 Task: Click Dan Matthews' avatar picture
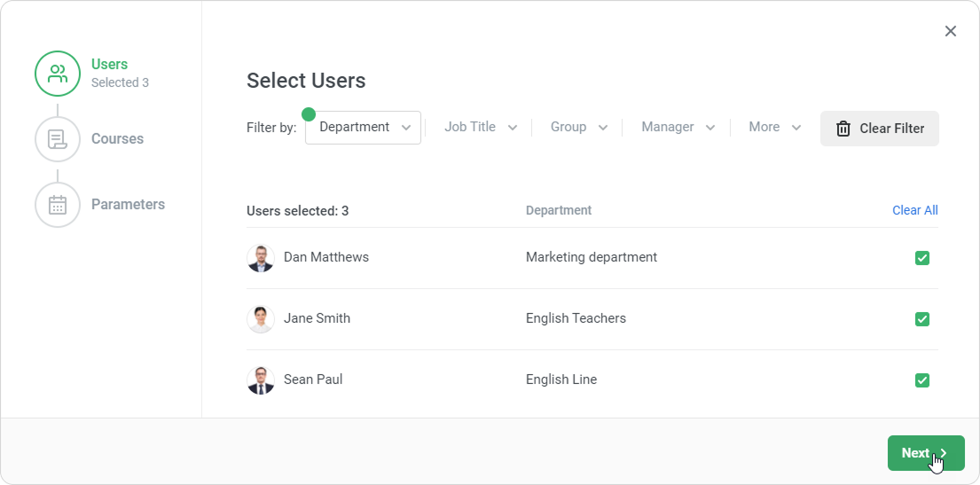click(x=261, y=258)
